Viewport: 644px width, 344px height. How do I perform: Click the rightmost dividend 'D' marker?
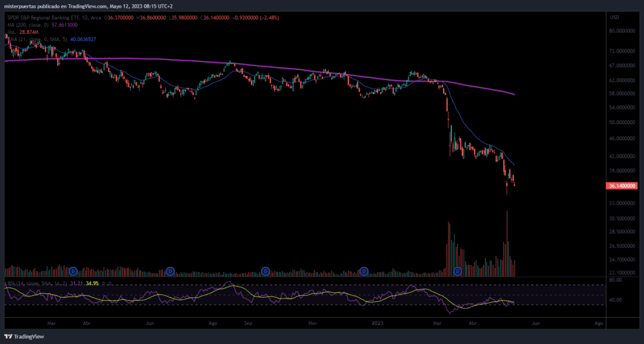[458, 271]
